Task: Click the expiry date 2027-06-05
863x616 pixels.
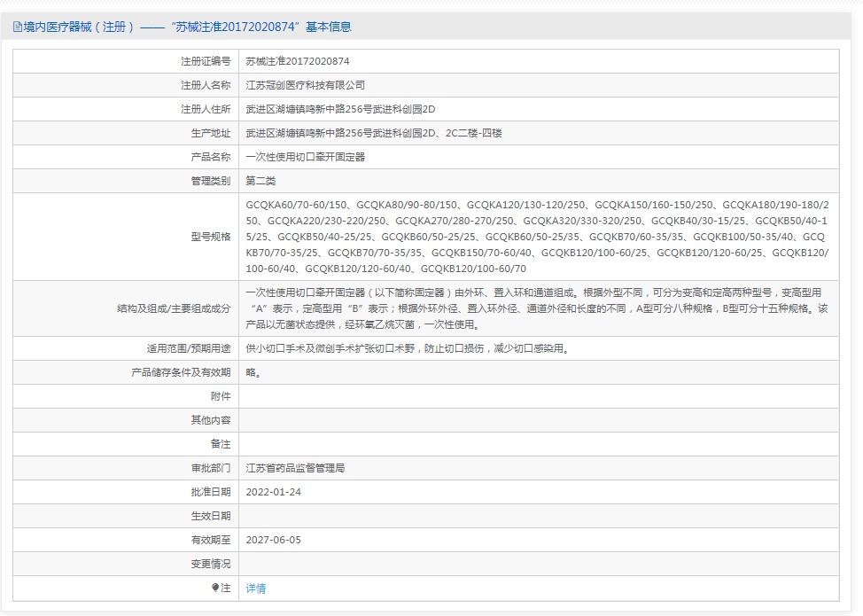Action: pos(274,540)
